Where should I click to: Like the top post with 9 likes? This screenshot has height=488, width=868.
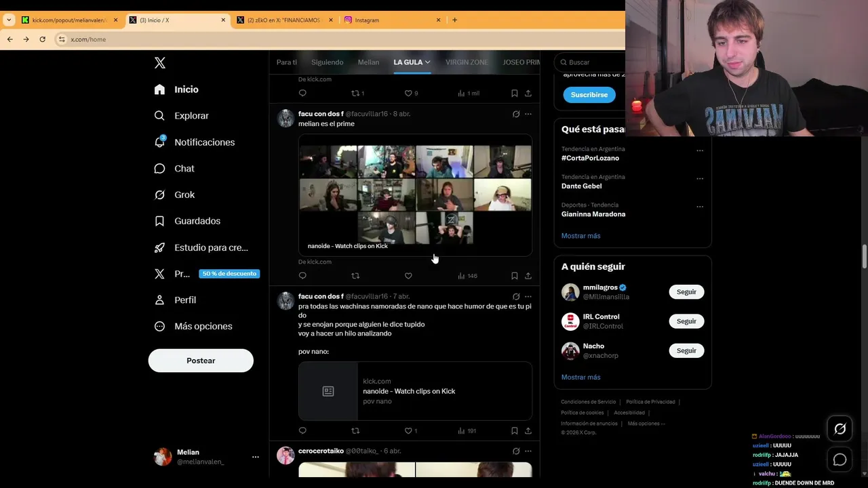(x=411, y=94)
